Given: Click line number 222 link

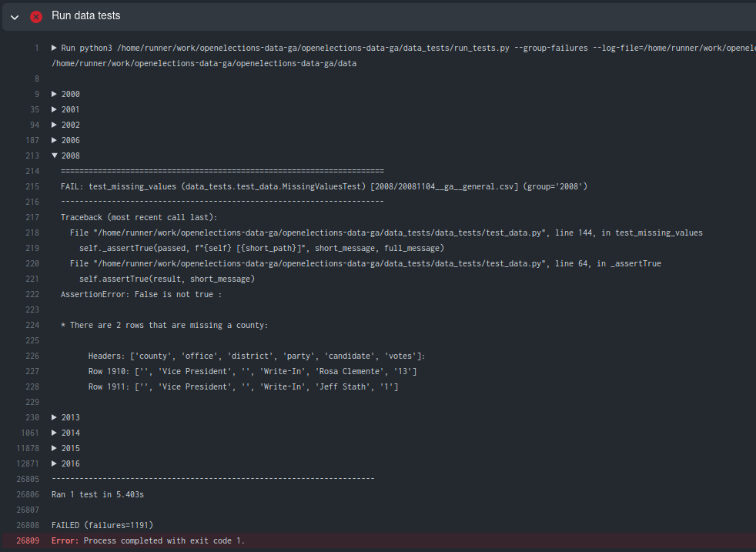Looking at the screenshot, I should pyautogui.click(x=32, y=295).
